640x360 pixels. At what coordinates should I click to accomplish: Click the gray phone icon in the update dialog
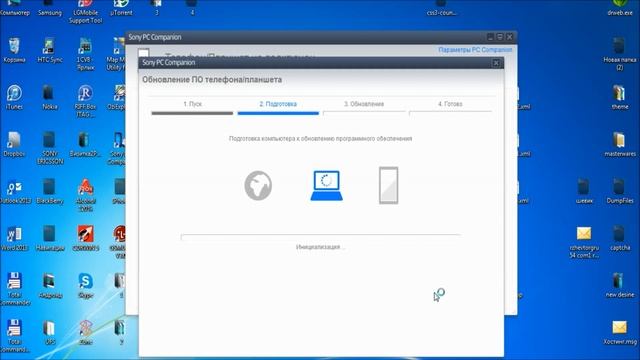pyautogui.click(x=388, y=185)
